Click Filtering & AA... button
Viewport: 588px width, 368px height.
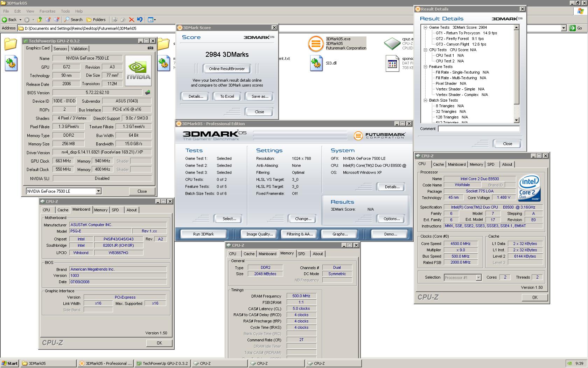tap(300, 234)
